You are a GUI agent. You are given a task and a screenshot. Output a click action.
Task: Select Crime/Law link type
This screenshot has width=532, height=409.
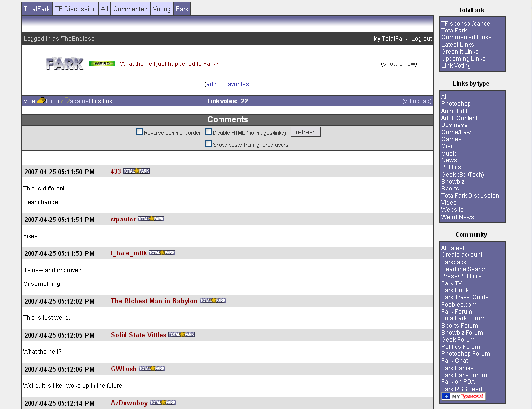pyautogui.click(x=456, y=132)
